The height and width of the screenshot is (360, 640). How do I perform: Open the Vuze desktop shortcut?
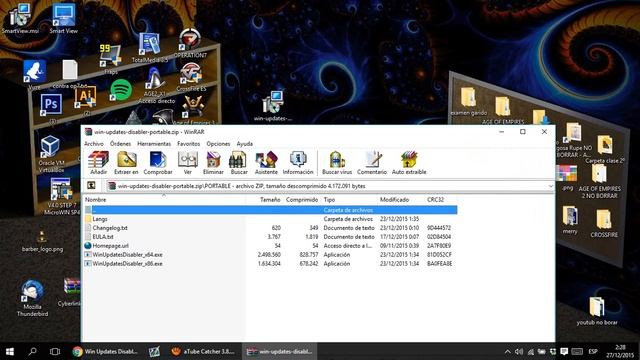(x=34, y=75)
